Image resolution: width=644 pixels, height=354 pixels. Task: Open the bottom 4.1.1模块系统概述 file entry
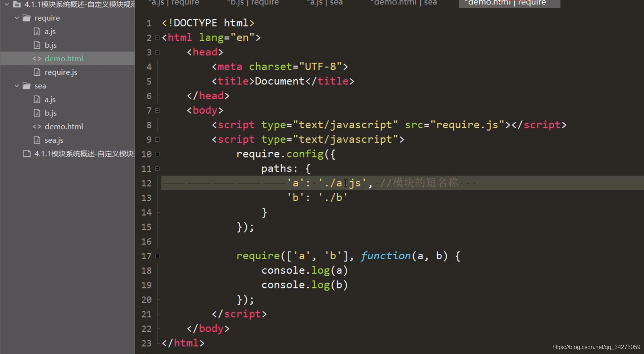pyautogui.click(x=84, y=154)
